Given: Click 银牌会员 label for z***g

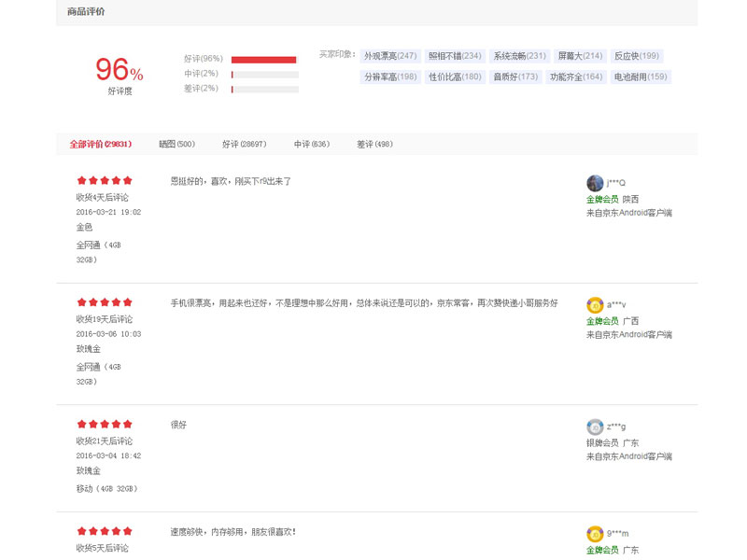Looking at the screenshot, I should pyautogui.click(x=602, y=443).
